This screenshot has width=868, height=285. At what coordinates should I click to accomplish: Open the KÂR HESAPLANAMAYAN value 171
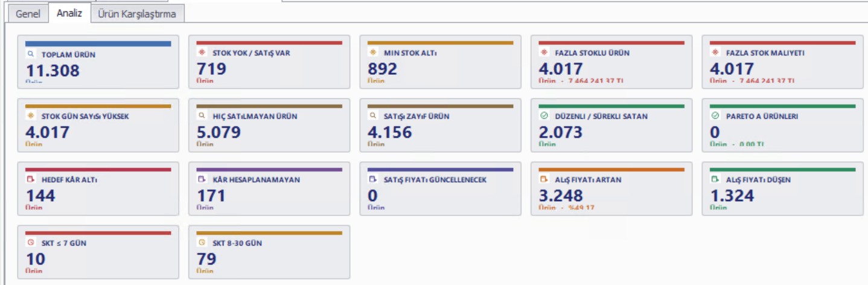[x=212, y=196]
